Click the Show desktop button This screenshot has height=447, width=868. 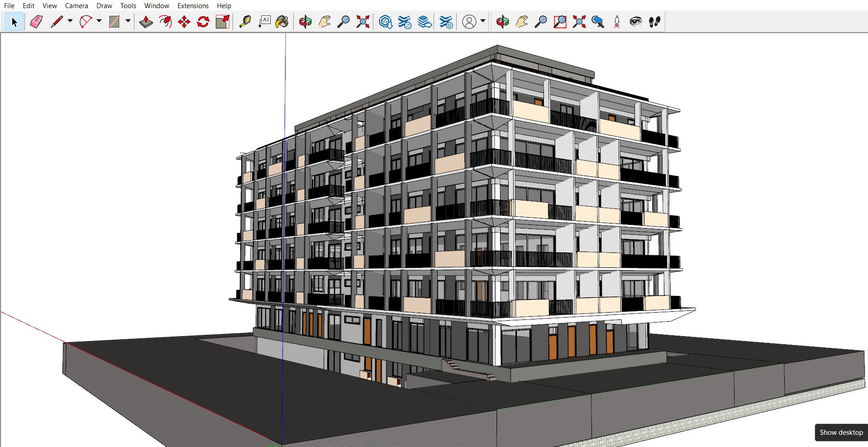pyautogui.click(x=841, y=433)
